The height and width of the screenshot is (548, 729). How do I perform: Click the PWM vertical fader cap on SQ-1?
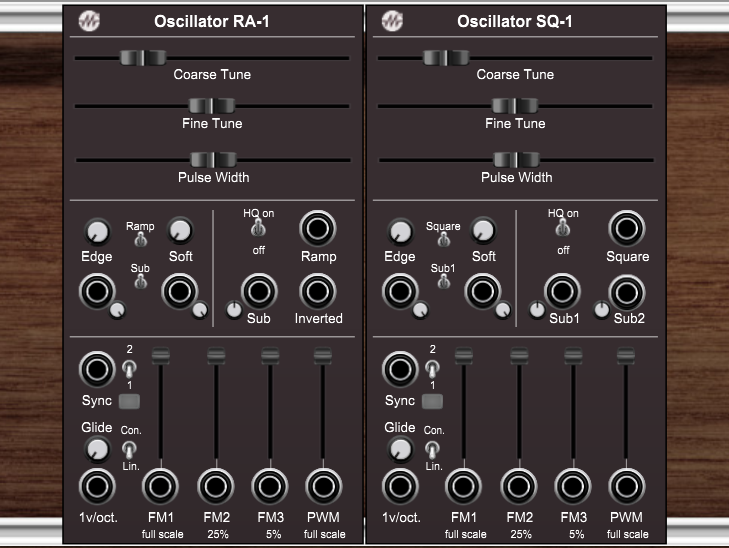626,356
